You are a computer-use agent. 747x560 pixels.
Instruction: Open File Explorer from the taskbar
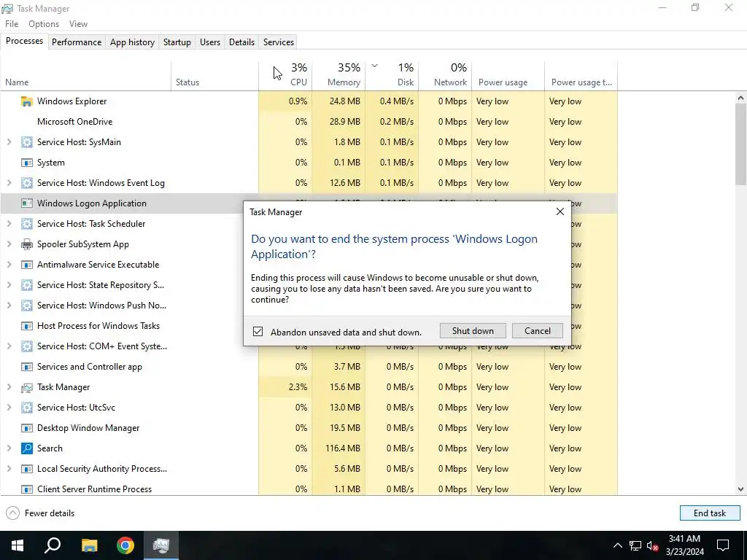pos(89,545)
